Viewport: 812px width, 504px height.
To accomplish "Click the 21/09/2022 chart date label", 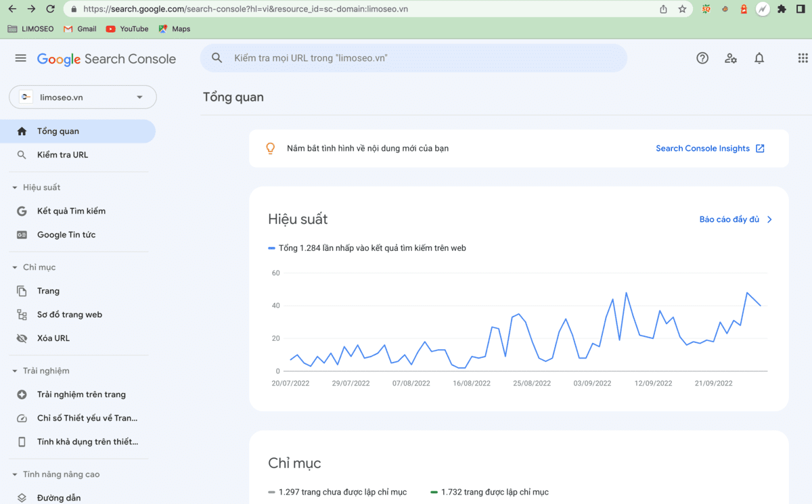I will click(714, 383).
